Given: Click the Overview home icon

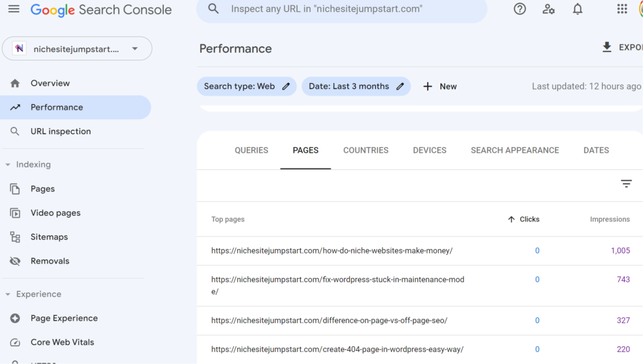Looking at the screenshot, I should click(x=15, y=83).
